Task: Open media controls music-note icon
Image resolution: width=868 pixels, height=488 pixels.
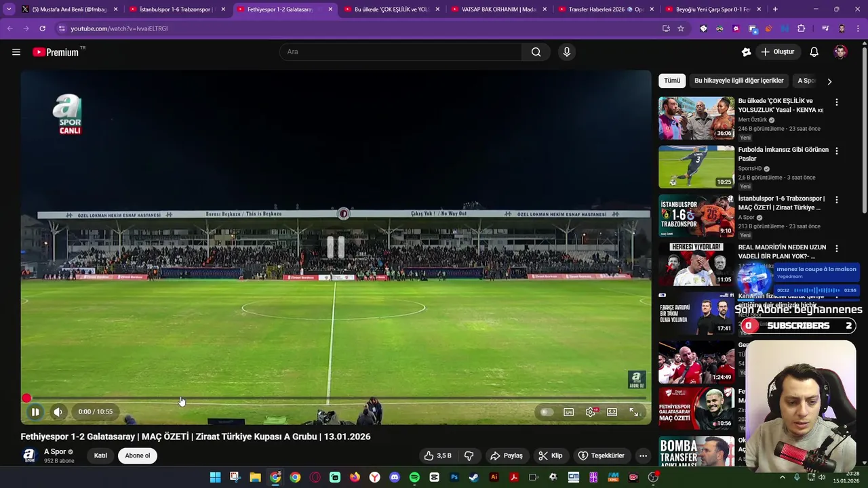Action: (x=825, y=28)
